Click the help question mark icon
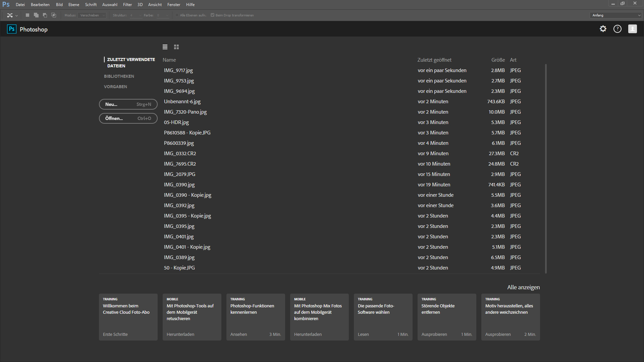This screenshot has height=362, width=644. (618, 29)
